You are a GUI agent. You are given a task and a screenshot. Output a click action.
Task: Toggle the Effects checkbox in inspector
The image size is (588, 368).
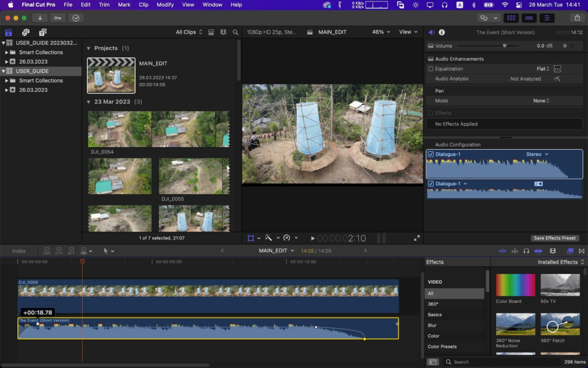(431, 113)
